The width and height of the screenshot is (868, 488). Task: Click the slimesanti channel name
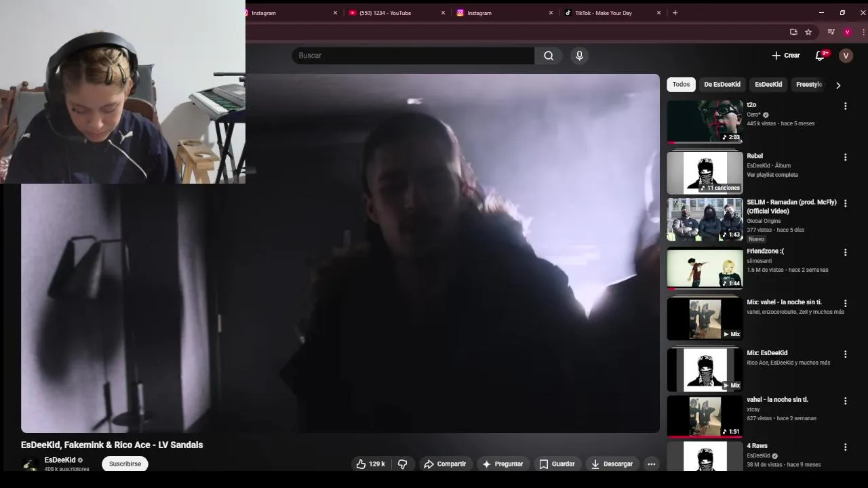pos(761,261)
